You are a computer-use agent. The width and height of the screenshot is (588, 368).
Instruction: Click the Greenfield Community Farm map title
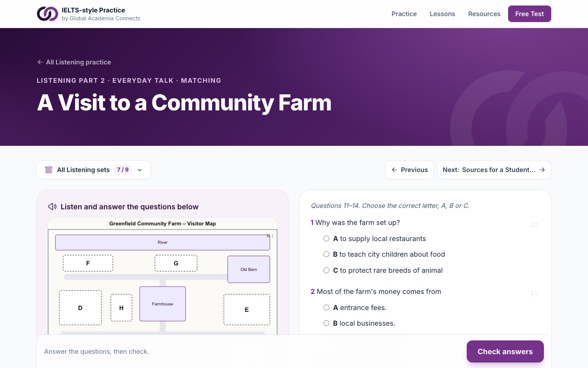163,224
